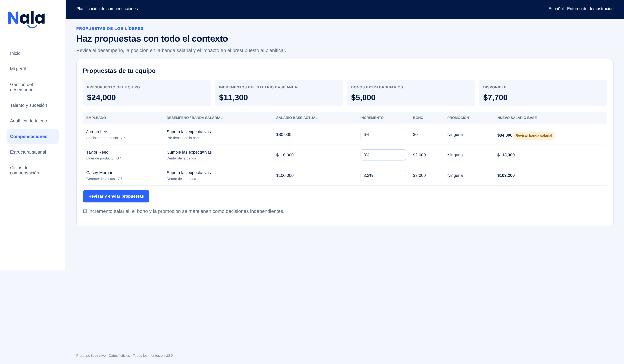Click Gerente de ventas · G7 role
The width and height of the screenshot is (624, 364).
pos(104,179)
